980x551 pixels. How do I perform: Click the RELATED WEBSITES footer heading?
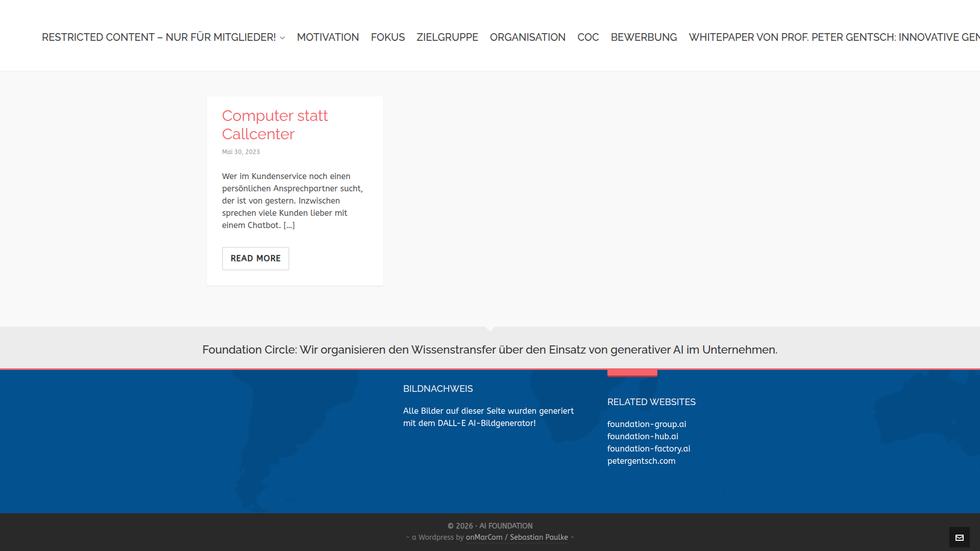click(651, 402)
